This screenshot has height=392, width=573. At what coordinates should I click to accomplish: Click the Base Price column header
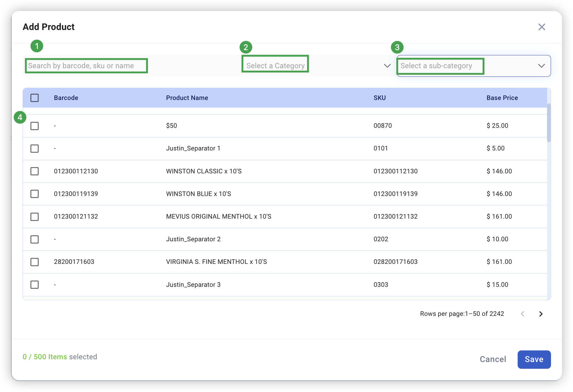tap(502, 98)
